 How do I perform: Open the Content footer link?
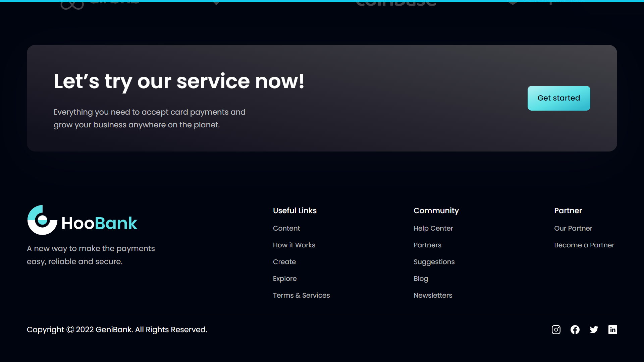tap(286, 228)
